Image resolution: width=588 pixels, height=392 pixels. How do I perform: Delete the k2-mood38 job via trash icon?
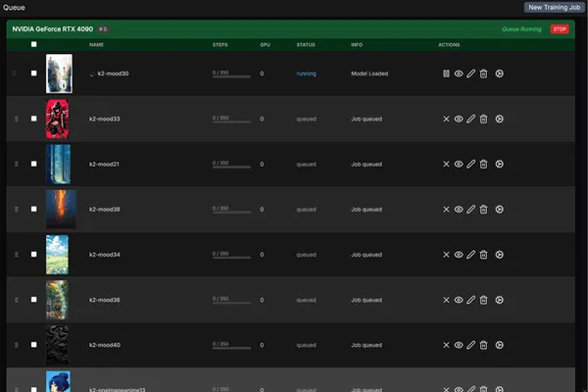coord(483,210)
